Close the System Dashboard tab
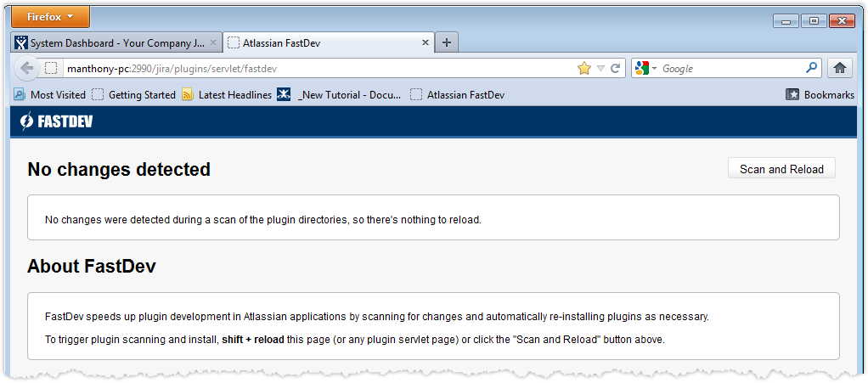868x383 pixels. 213,42
